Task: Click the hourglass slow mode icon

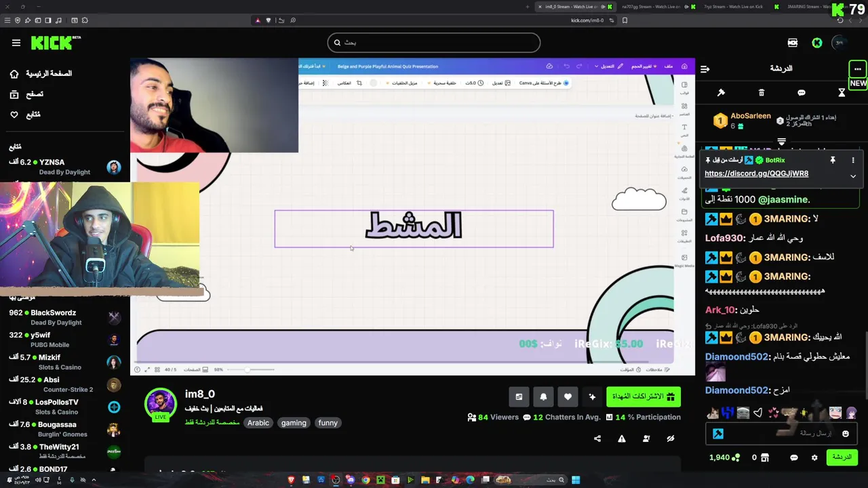Action: (x=842, y=92)
